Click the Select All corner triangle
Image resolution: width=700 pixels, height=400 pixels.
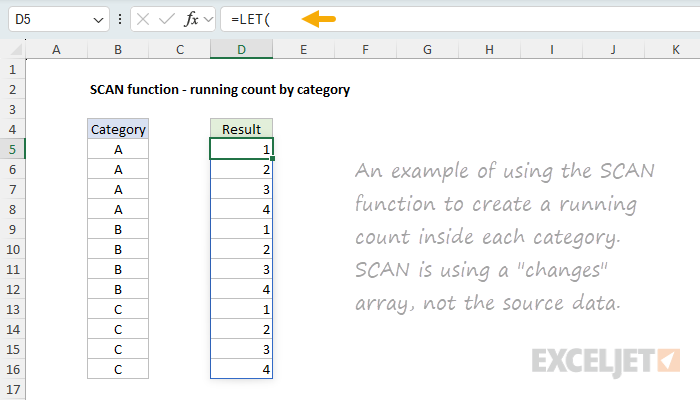13,50
